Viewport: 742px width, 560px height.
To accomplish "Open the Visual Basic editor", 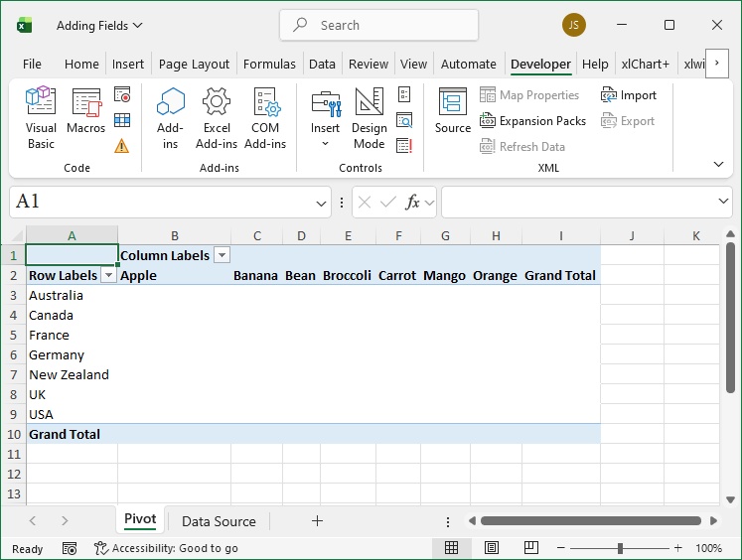I will 41,118.
